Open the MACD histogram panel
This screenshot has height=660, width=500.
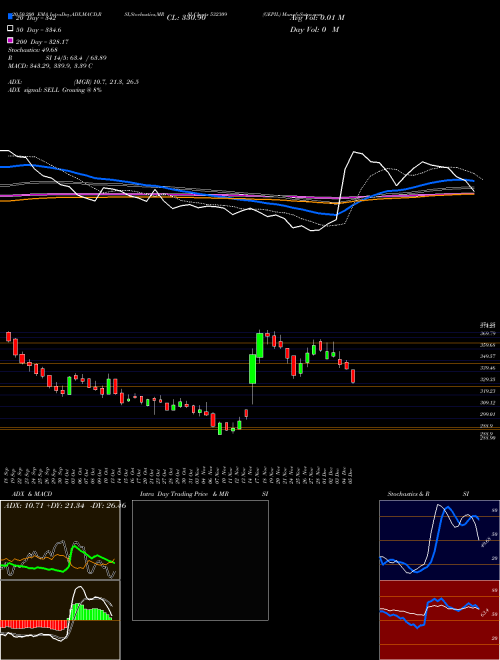(x=60, y=620)
